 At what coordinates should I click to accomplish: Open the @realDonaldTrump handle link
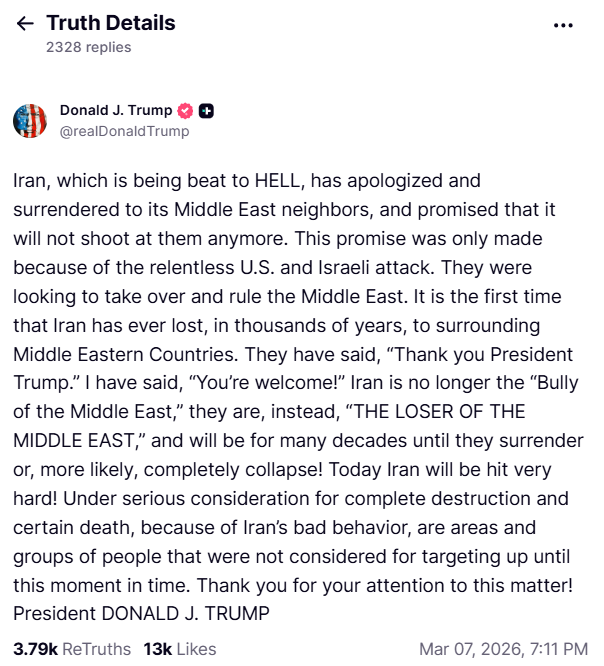124,131
